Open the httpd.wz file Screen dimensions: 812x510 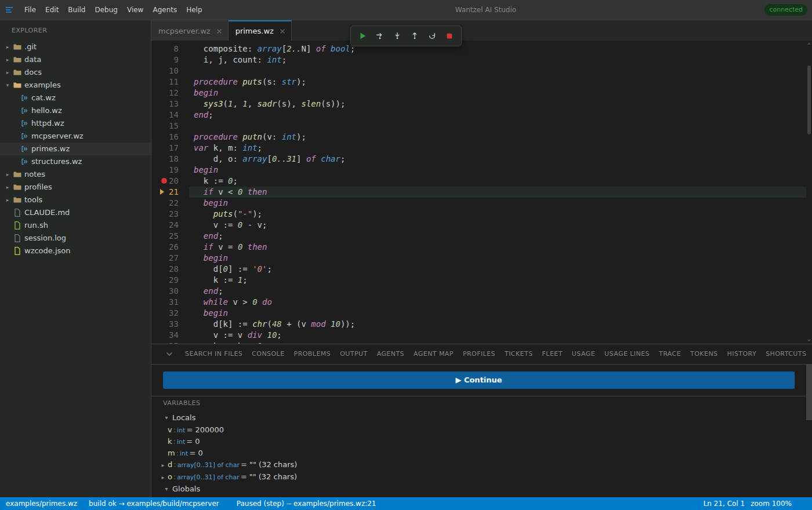click(75, 123)
